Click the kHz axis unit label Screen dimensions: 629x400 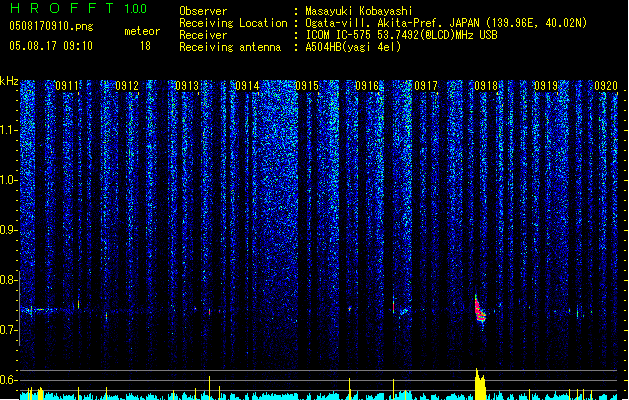click(x=9, y=81)
